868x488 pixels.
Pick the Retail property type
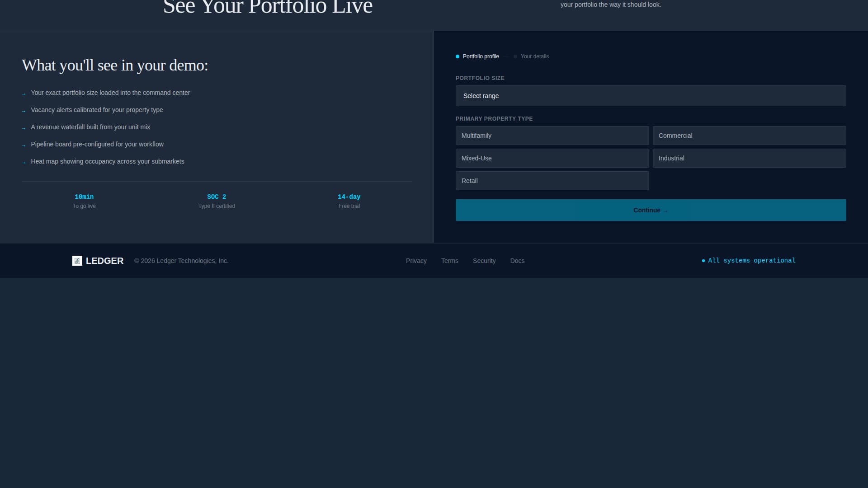tap(552, 181)
